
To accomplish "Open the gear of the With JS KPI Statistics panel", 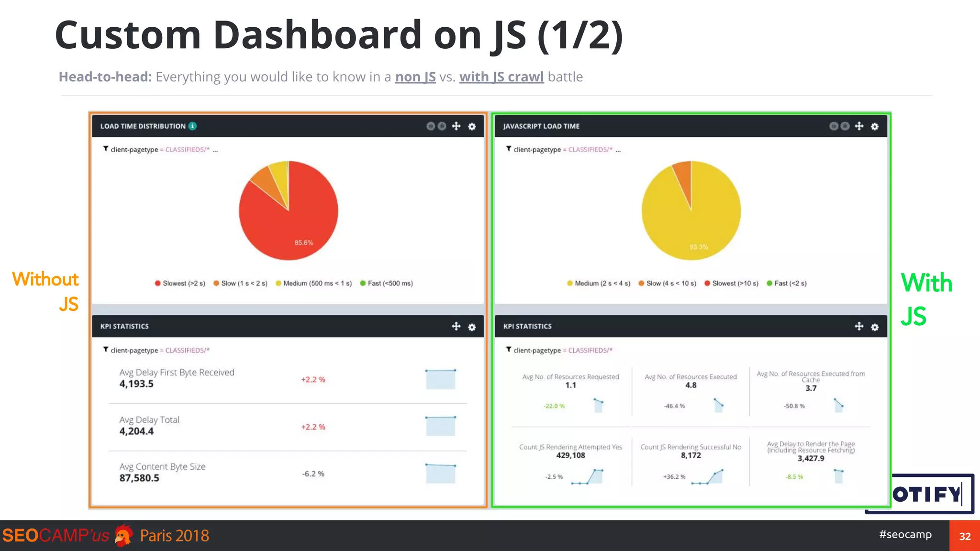I will coord(875,327).
